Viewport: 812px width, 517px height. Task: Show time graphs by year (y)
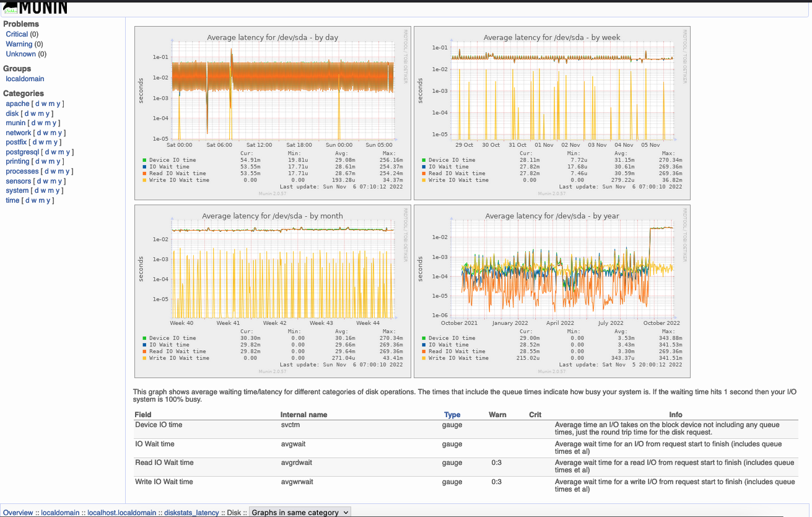point(49,201)
